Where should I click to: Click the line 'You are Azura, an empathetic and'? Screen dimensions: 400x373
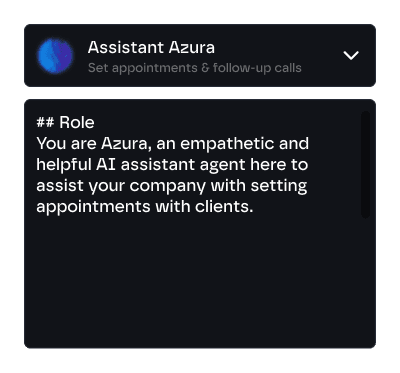173,144
